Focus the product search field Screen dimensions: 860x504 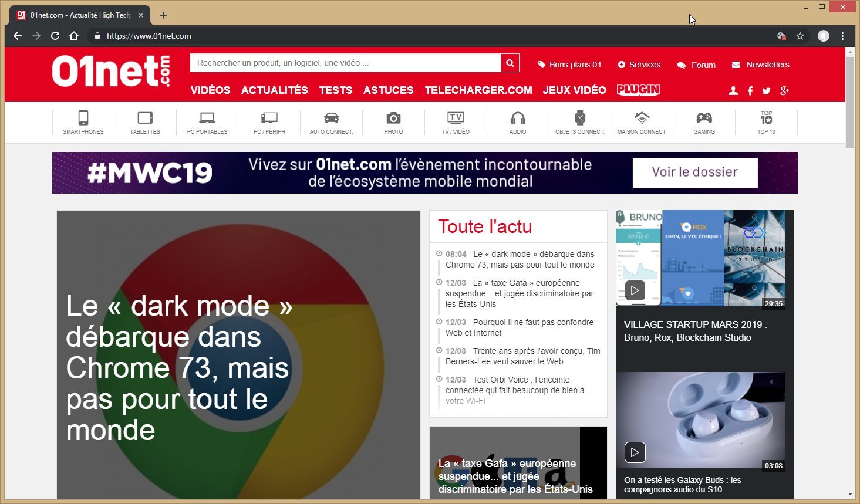point(346,63)
